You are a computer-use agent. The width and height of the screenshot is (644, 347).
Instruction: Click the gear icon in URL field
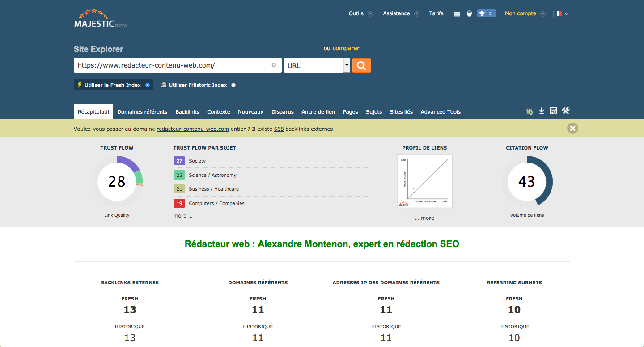pos(274,65)
